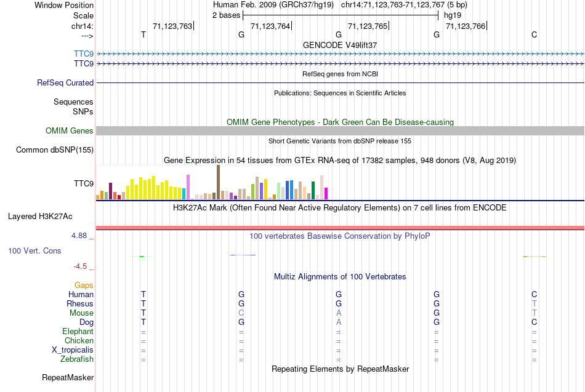Image resolution: width=585 pixels, height=392 pixels.
Task: Click the T base in the ruler sequence row
Action: [143, 34]
